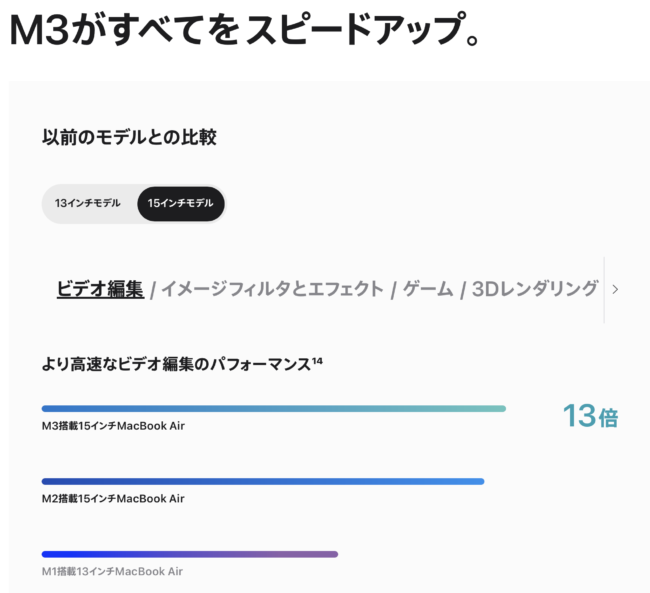Click the slash separator after ビデオ編集
Image resolution: width=650 pixels, height=593 pixels.
tap(153, 290)
